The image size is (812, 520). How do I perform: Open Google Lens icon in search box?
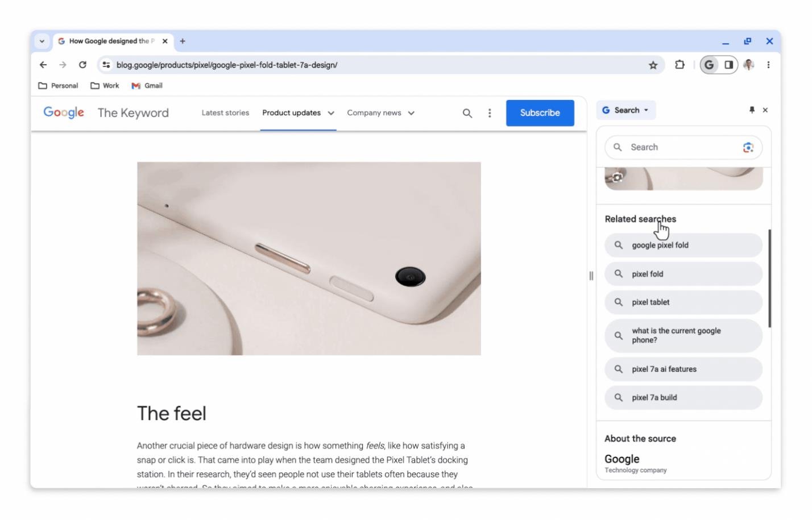[x=748, y=147]
